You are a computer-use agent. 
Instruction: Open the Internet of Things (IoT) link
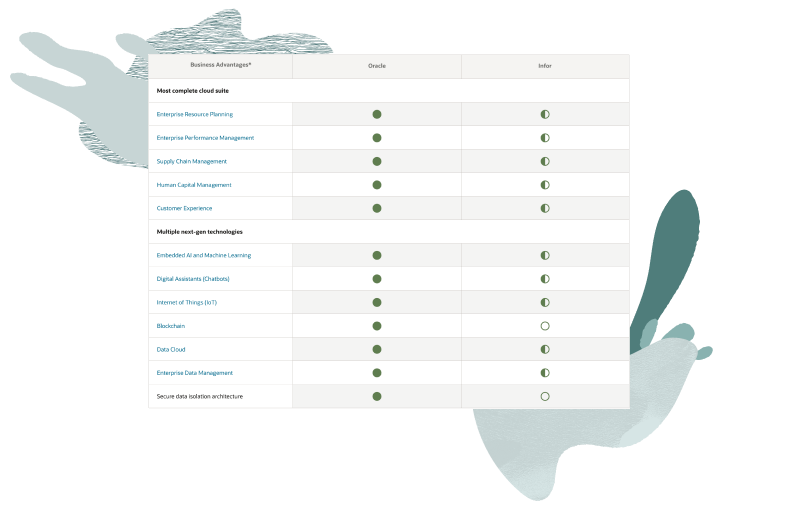(x=186, y=302)
